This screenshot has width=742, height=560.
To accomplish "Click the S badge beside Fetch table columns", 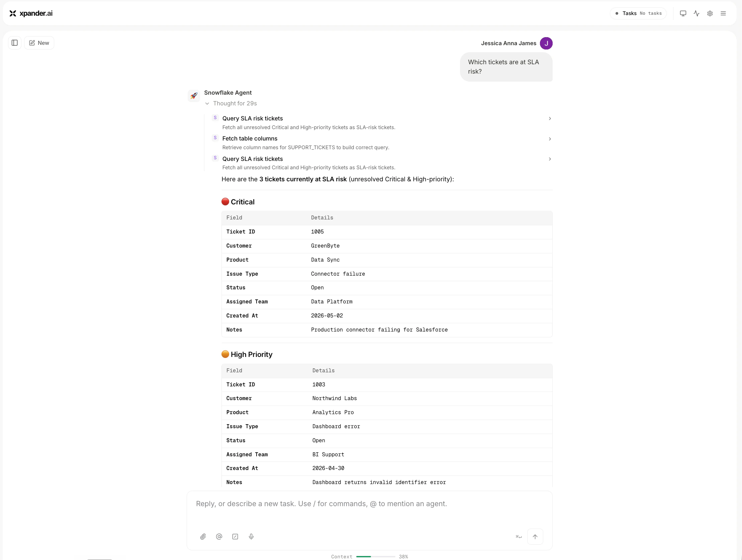I will tap(215, 138).
